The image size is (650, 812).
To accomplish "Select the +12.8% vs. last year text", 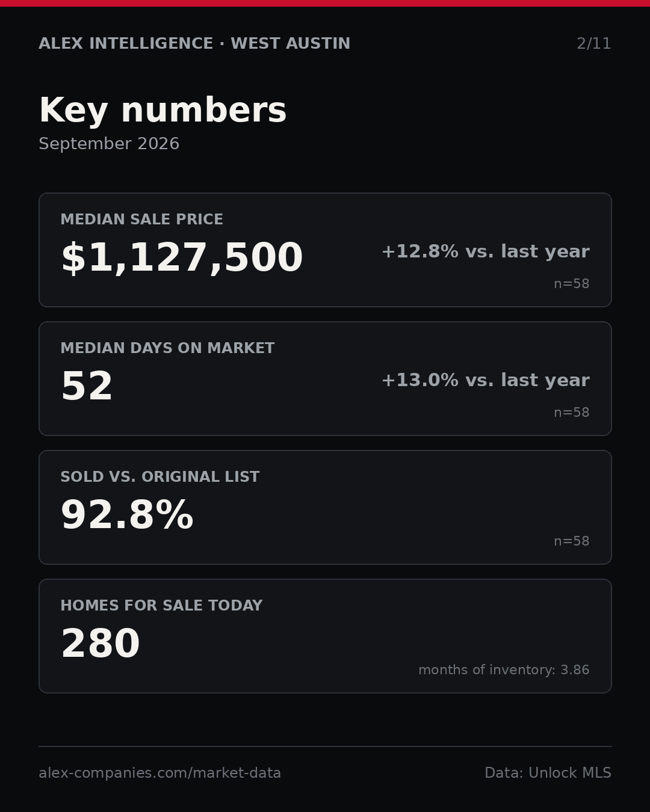I will coord(486,251).
